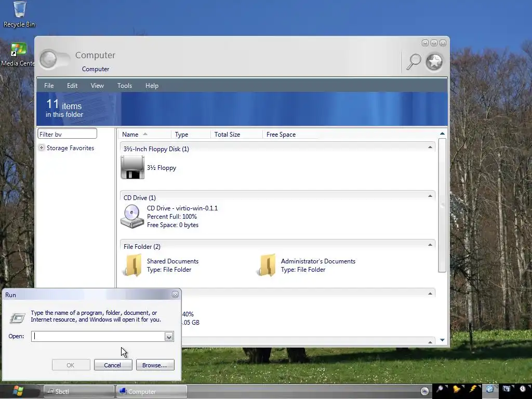Image resolution: width=532 pixels, height=399 pixels.
Task: Click the Shared Documents label
Action: pyautogui.click(x=172, y=261)
